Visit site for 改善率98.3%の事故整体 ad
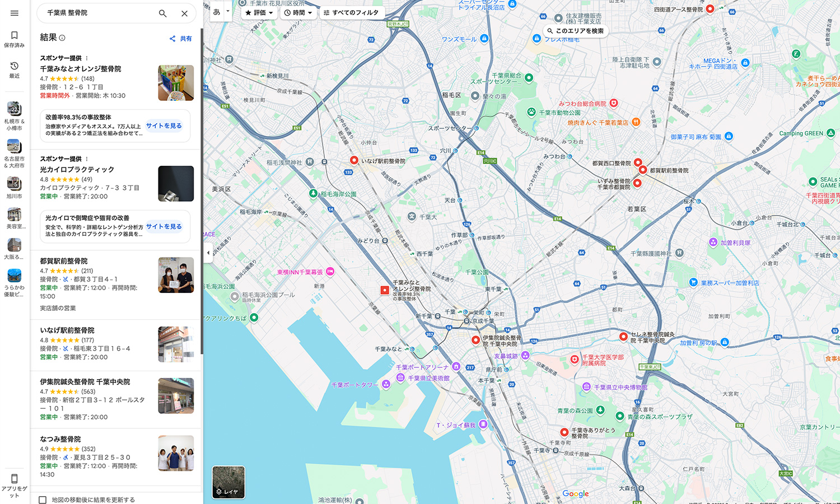840x504 pixels. point(164,126)
